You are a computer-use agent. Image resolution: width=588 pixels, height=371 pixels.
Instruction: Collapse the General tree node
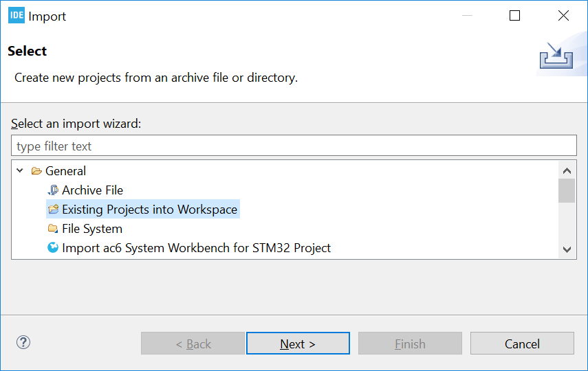[x=20, y=171]
